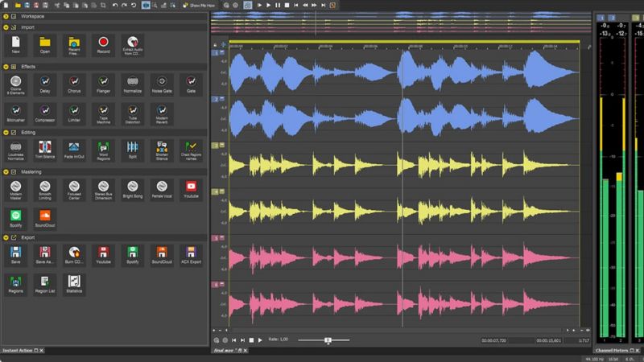The width and height of the screenshot is (644, 362).
Task: Expand the Workspace section
Action: pyautogui.click(x=7, y=15)
